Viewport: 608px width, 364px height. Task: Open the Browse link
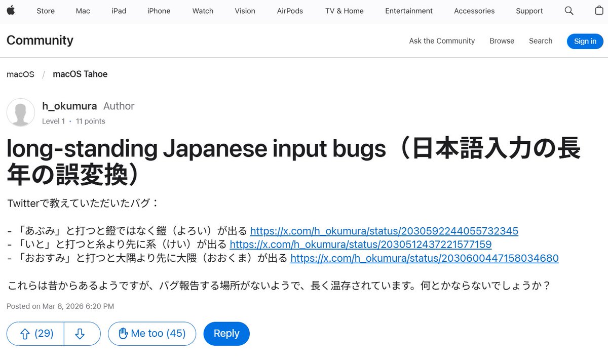pyautogui.click(x=502, y=41)
